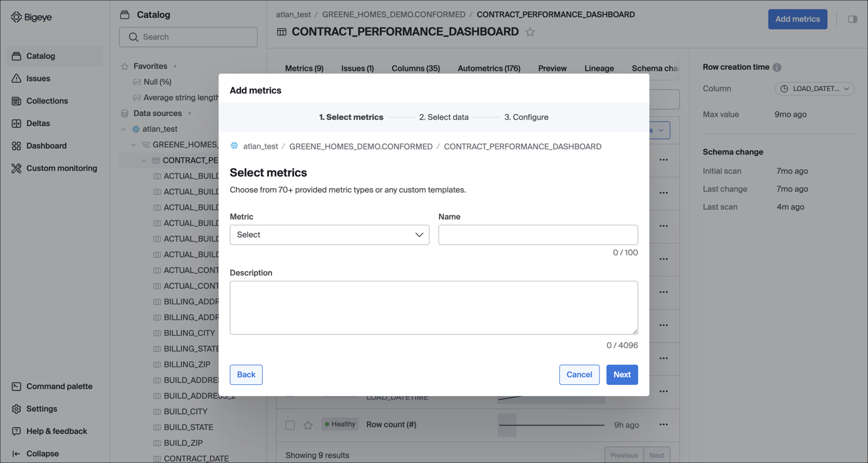Click into the Description text area
The height and width of the screenshot is (463, 868).
(434, 308)
